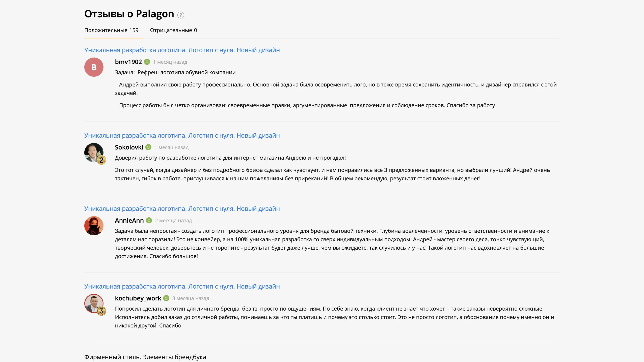Open the logo service link above AnnieAnn's review
Viewport: 644px width, 362px height.
[x=182, y=209]
